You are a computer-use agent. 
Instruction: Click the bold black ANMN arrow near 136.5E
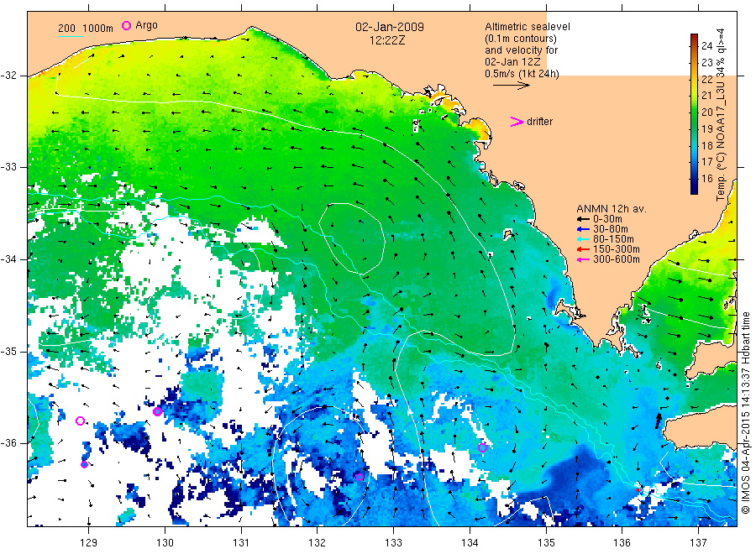[659, 421]
